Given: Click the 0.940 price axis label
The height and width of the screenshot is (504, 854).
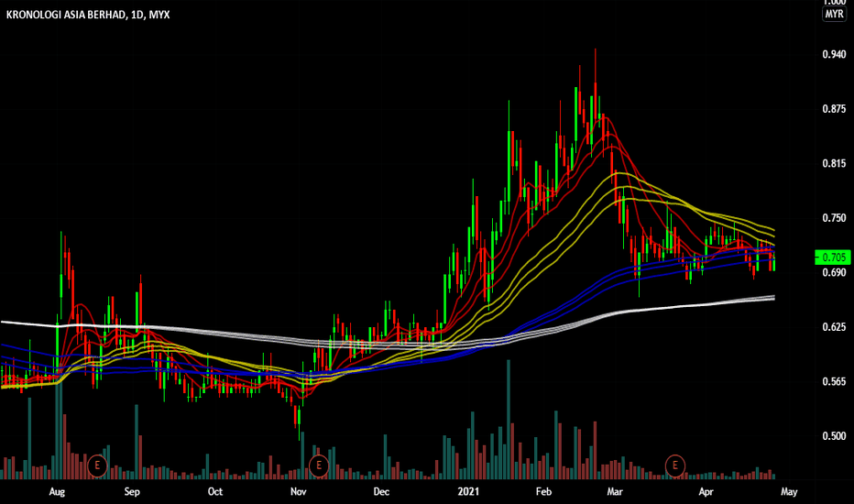Looking at the screenshot, I should tap(834, 54).
